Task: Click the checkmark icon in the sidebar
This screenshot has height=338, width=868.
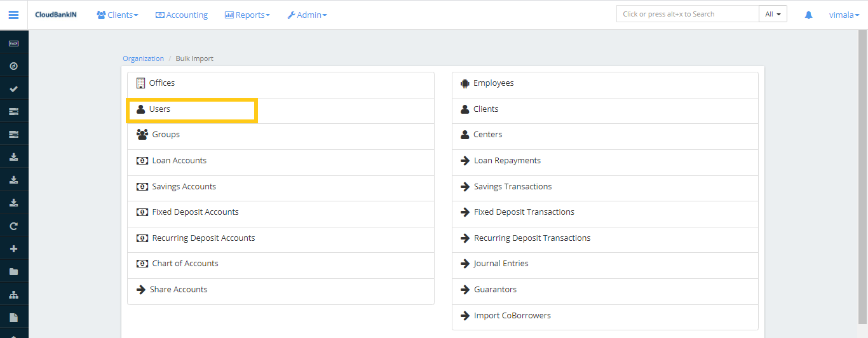Action: [13, 89]
